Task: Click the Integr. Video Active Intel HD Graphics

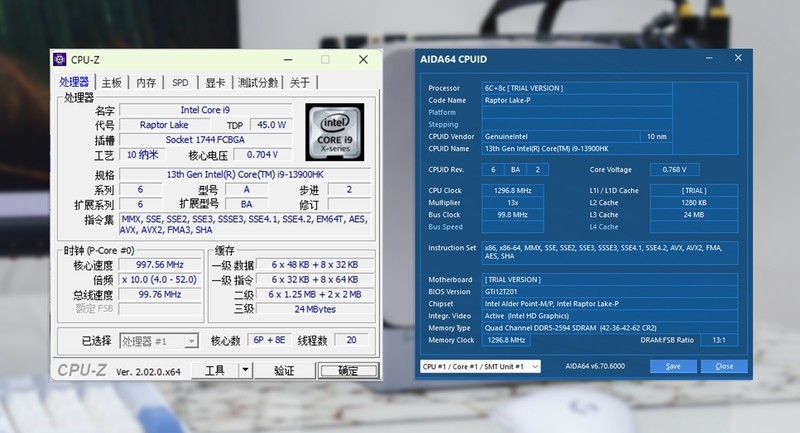Action: coord(610,316)
